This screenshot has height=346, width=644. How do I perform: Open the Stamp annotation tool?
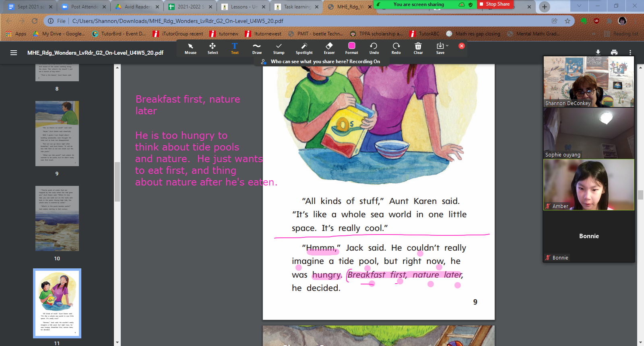tap(279, 48)
